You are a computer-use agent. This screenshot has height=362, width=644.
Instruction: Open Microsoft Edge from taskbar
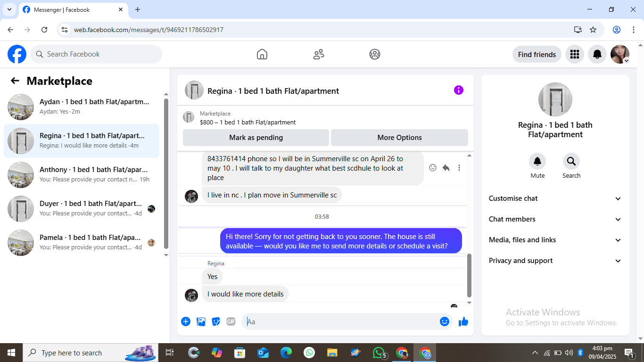[x=286, y=353]
